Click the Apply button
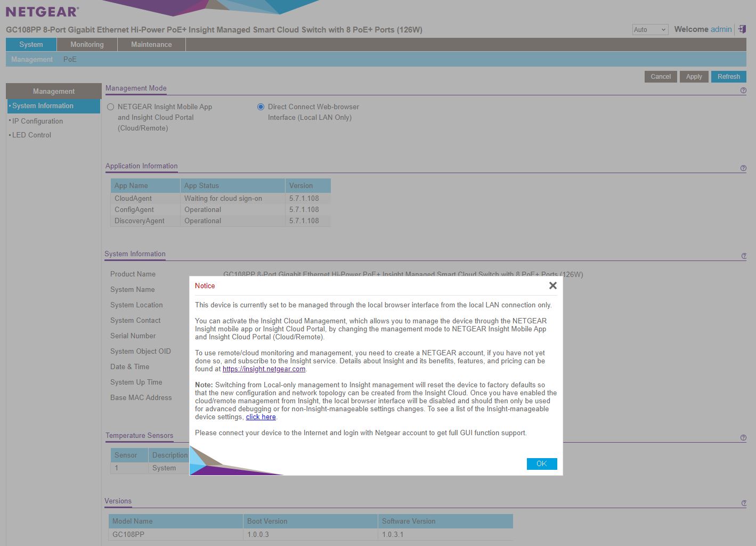 click(694, 77)
